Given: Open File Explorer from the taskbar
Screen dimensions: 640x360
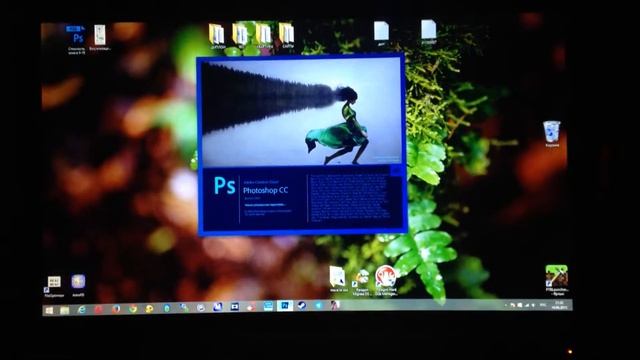Looking at the screenshot, I should [64, 310].
